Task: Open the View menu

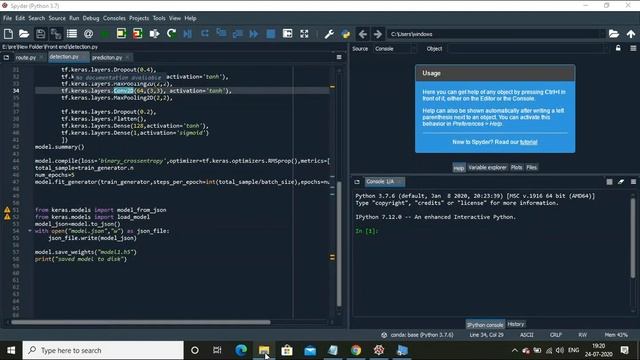Action: pyautogui.click(x=175, y=18)
